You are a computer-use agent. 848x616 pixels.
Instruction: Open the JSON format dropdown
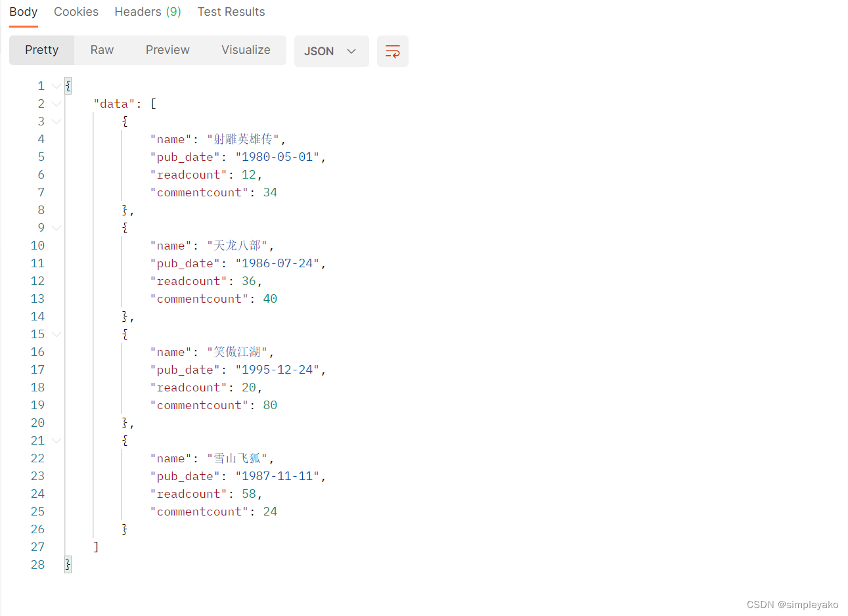click(x=331, y=51)
